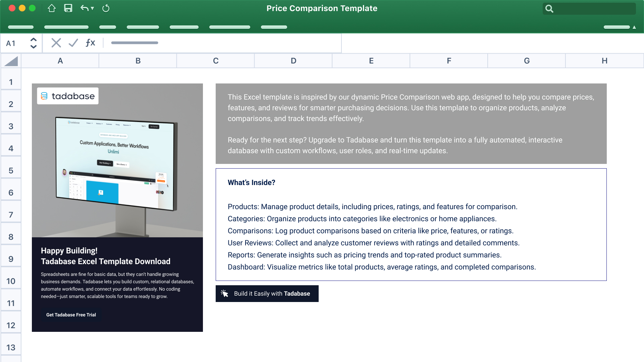Screen dimensions: 644x362
Task: Click the Select All corner triangle
Action: [x=11, y=61]
